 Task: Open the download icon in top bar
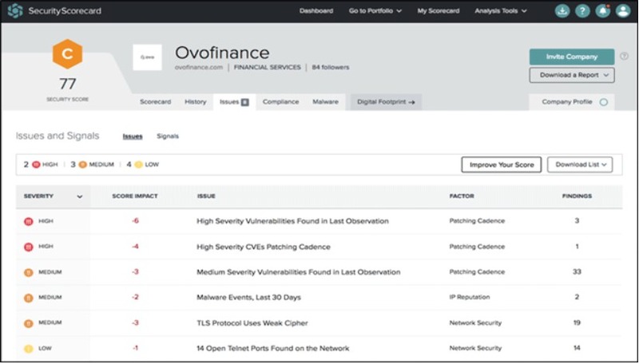[562, 11]
